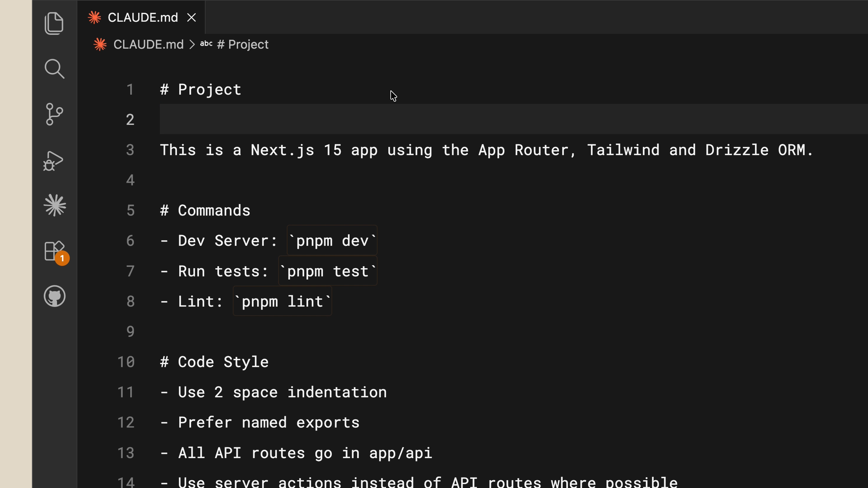Open the Explorer files view

coord(54,23)
